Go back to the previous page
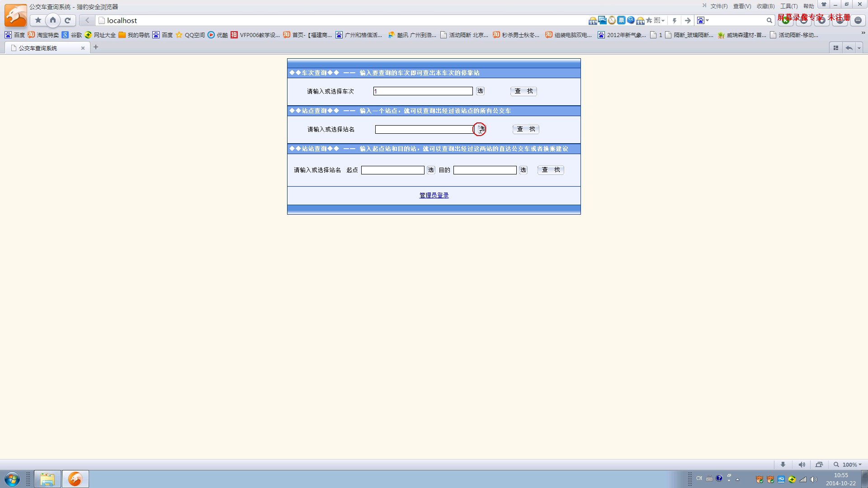Screen dimensions: 868x488 (x=87, y=20)
